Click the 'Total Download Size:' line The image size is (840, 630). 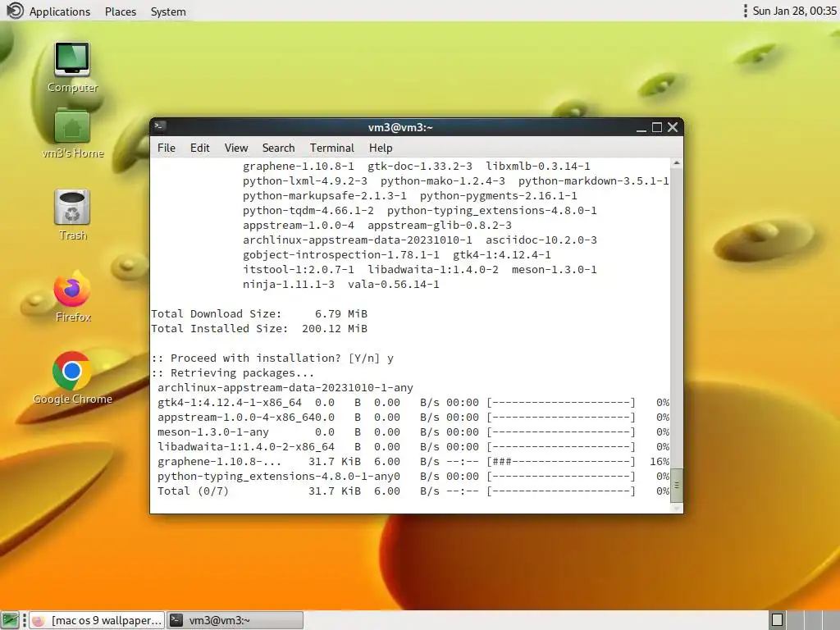click(x=259, y=314)
